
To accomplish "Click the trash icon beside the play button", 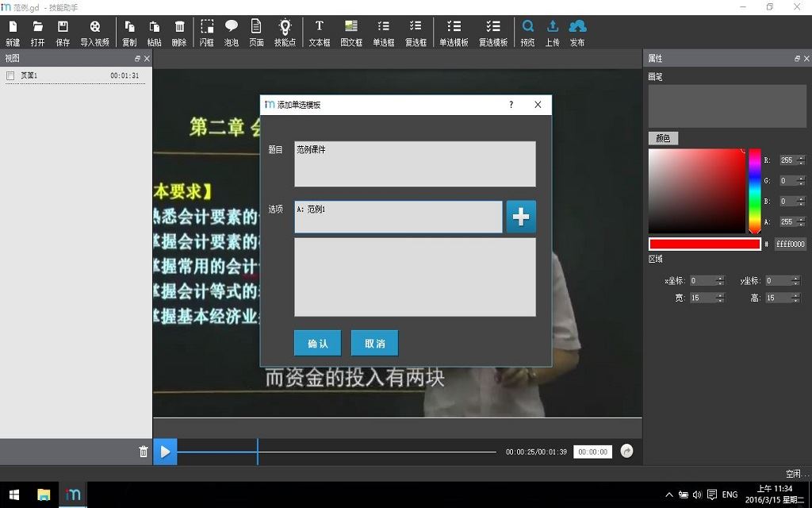I will click(x=144, y=452).
